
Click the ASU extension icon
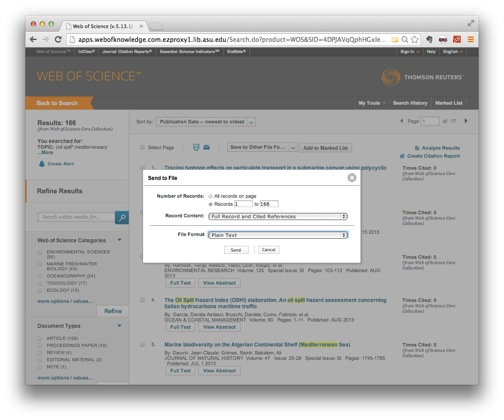click(457, 40)
